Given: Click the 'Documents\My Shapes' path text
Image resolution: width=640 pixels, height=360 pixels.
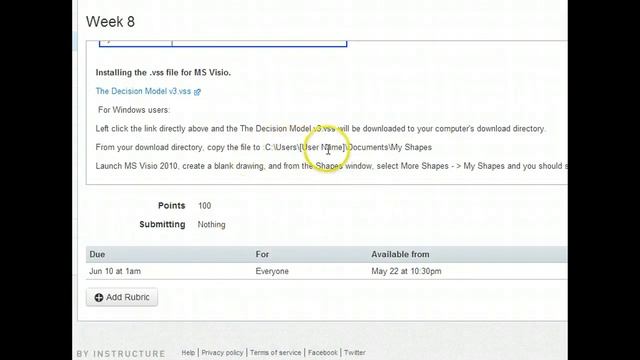Looking at the screenshot, I should 389,147.
